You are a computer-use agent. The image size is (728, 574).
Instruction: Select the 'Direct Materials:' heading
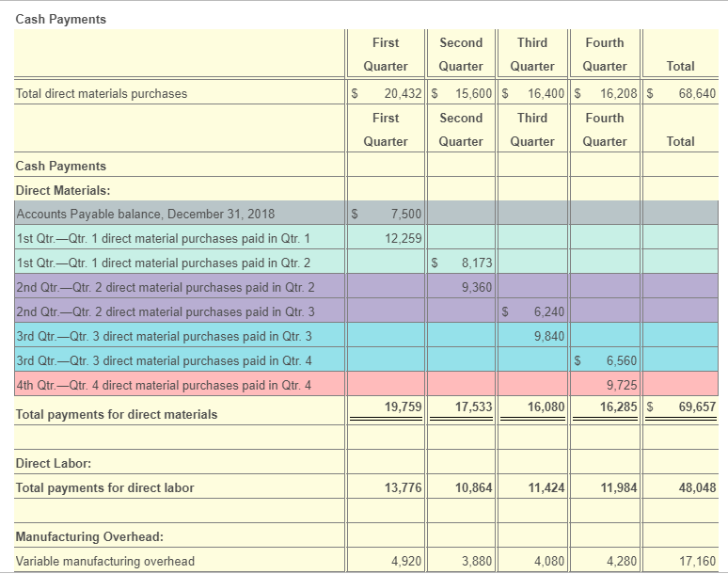click(x=63, y=190)
